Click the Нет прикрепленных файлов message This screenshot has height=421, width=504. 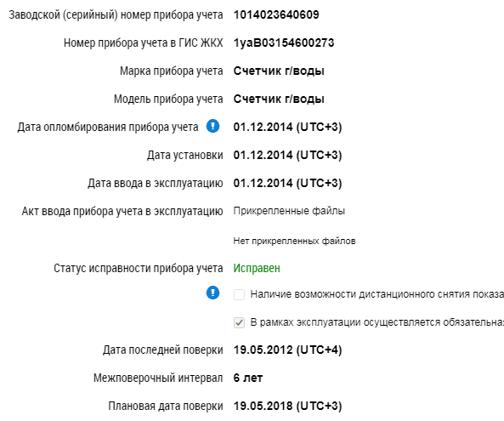294,241
